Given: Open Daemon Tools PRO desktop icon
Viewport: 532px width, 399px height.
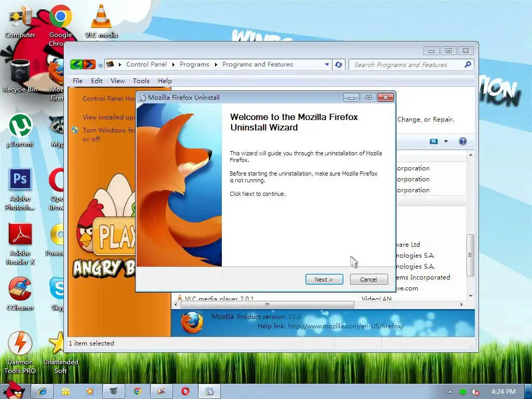Looking at the screenshot, I should (x=20, y=353).
